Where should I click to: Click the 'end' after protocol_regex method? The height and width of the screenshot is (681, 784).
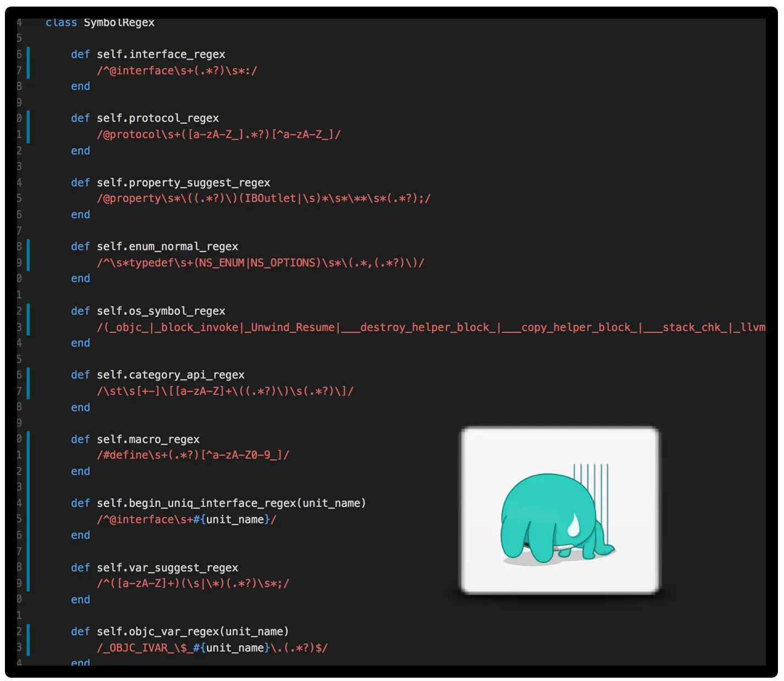[x=81, y=150]
